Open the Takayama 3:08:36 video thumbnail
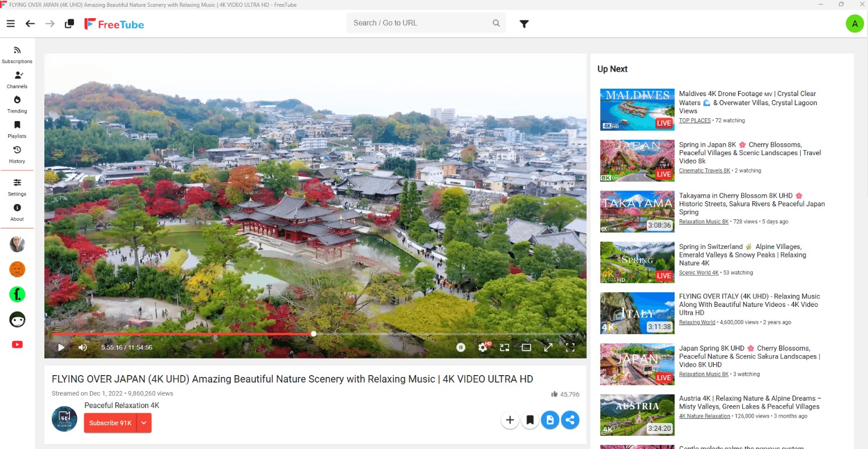The image size is (868, 449). [x=637, y=211]
